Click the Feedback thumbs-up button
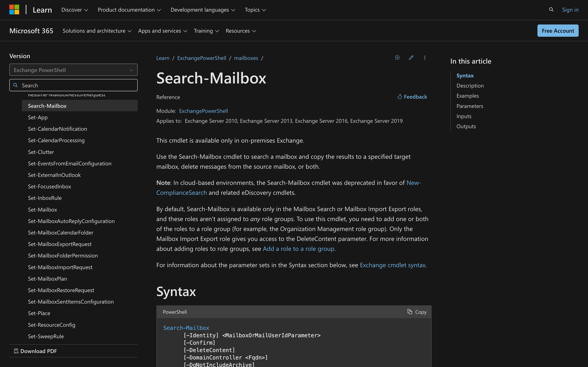588x367 pixels. tap(412, 97)
